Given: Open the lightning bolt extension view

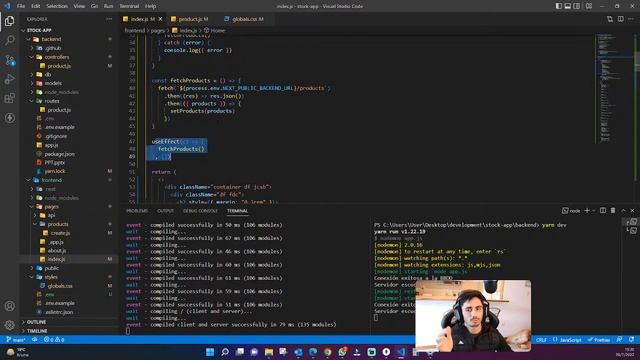Looking at the screenshot, I should pyautogui.click(x=9, y=118).
